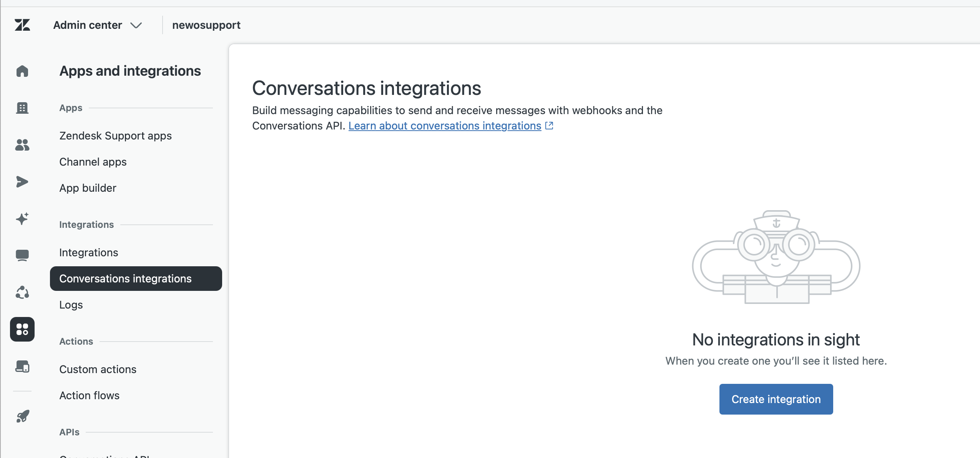980x458 pixels.
Task: Follow Learn about conversations integrations link
Action: tap(445, 126)
